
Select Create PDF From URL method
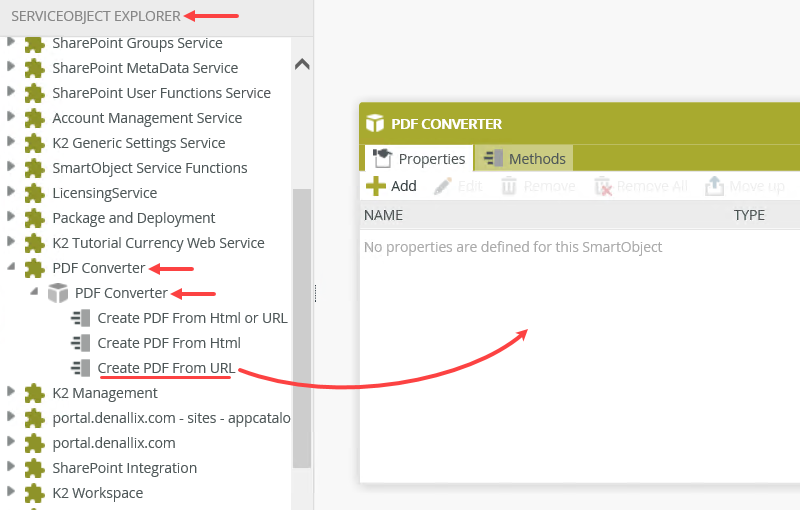click(x=166, y=368)
